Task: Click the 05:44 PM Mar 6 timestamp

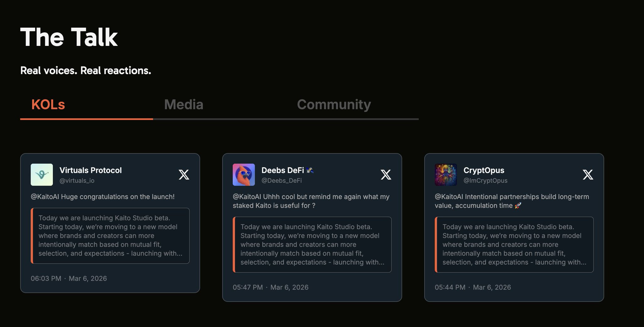Action: pyautogui.click(x=473, y=287)
